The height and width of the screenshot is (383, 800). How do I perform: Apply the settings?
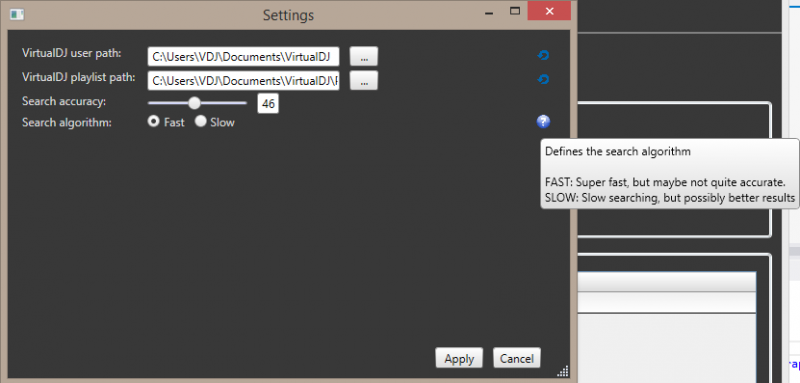coord(459,358)
